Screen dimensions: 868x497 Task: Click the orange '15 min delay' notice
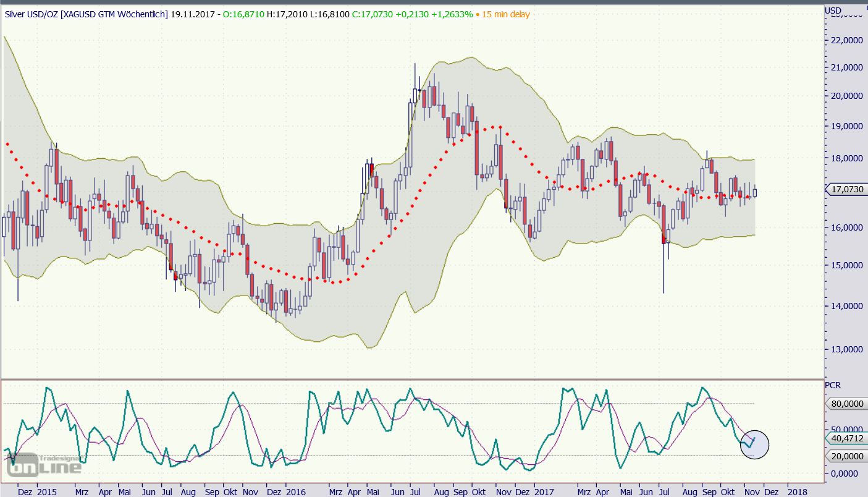click(504, 14)
